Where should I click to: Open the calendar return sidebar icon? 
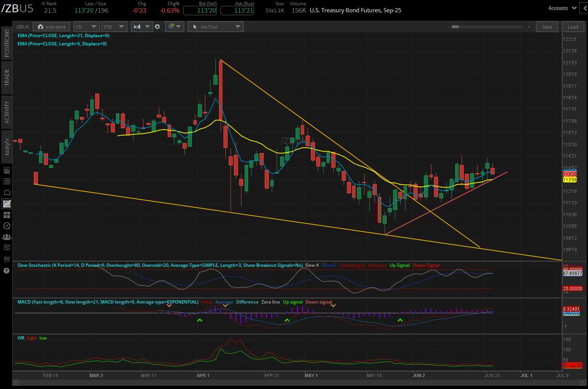point(7,247)
